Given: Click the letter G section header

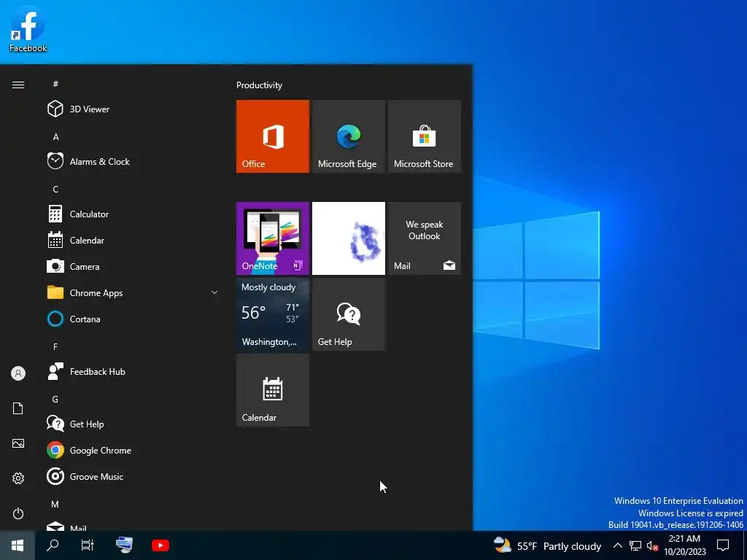Looking at the screenshot, I should coord(55,399).
